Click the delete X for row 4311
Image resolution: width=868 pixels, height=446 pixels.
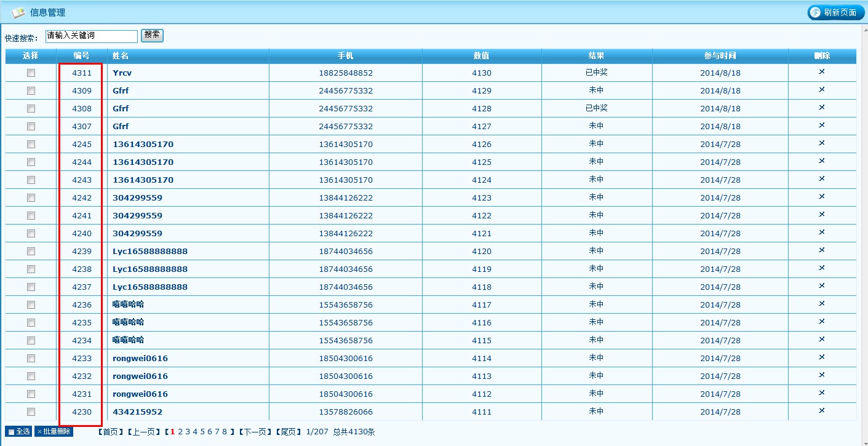[x=821, y=72]
